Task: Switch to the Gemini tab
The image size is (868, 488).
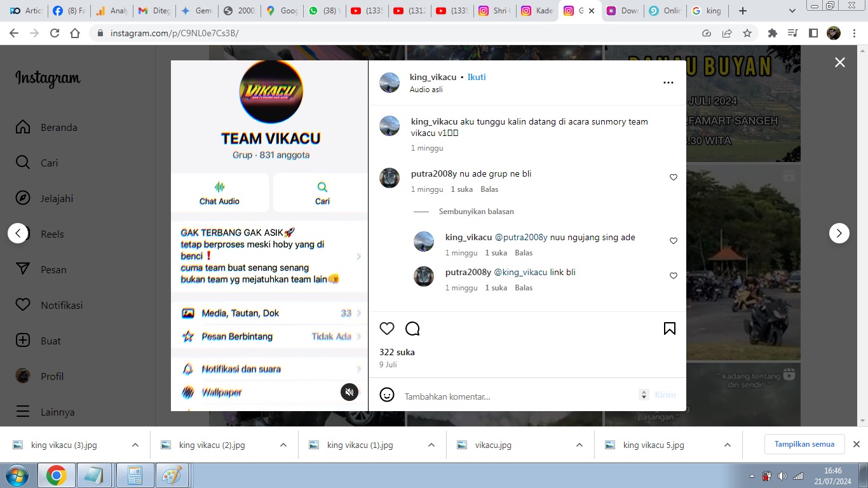Action: [196, 11]
